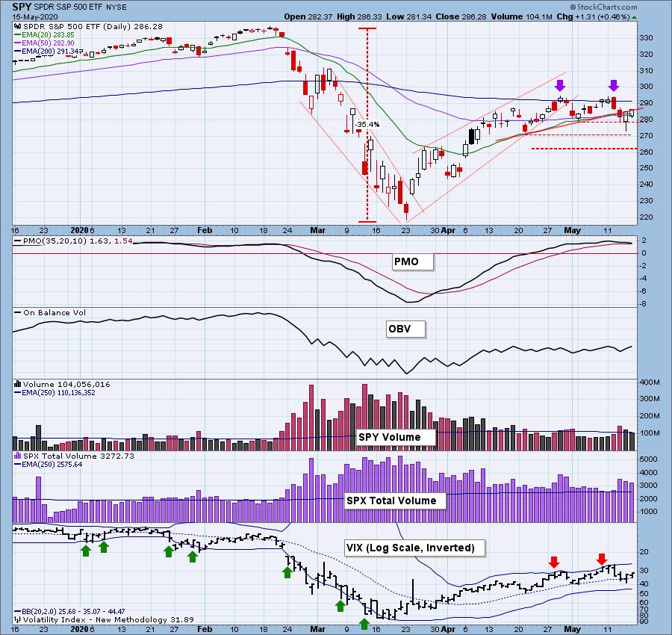This screenshot has height=635, width=672.
Task: Click the 330 price axis label
Action: click(x=647, y=38)
